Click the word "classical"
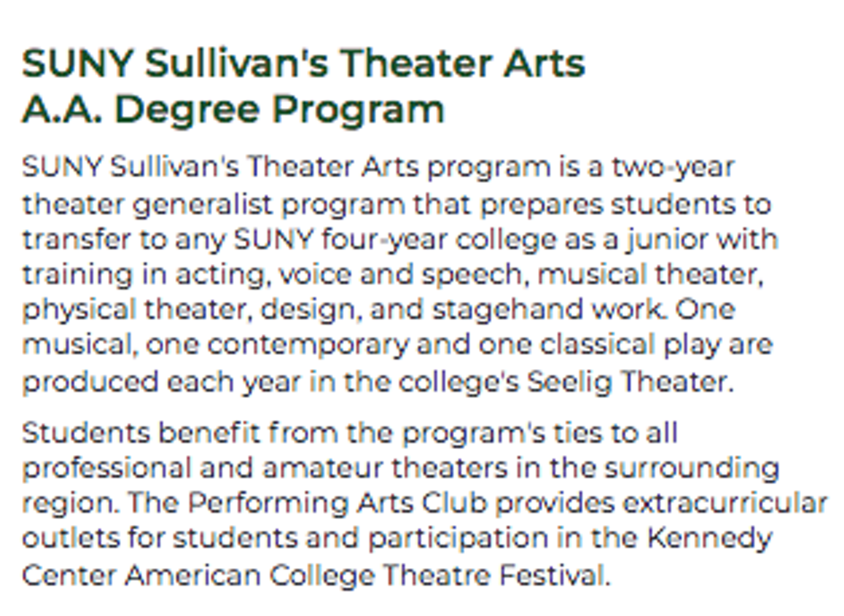Image resolution: width=844 pixels, height=616 pixels. coord(598,345)
